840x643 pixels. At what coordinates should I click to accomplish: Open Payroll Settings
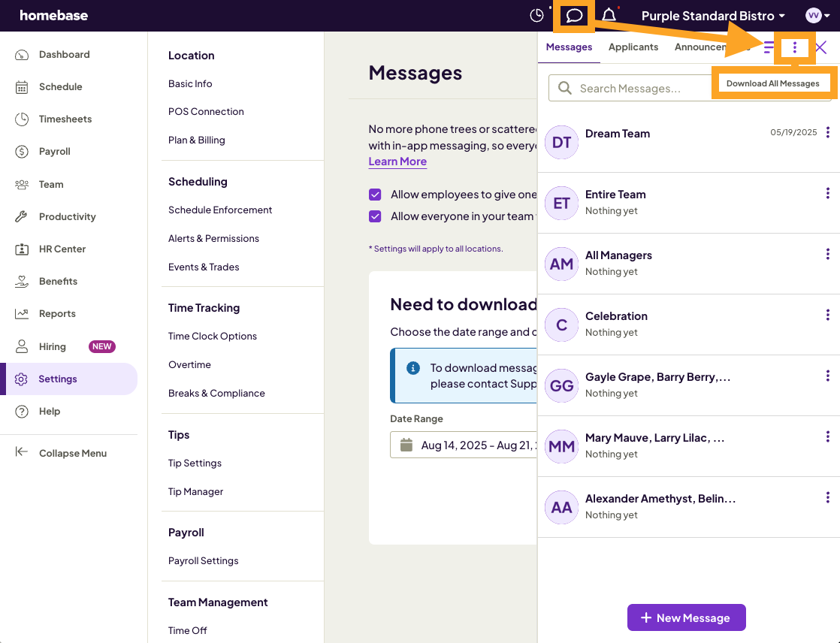[204, 560]
